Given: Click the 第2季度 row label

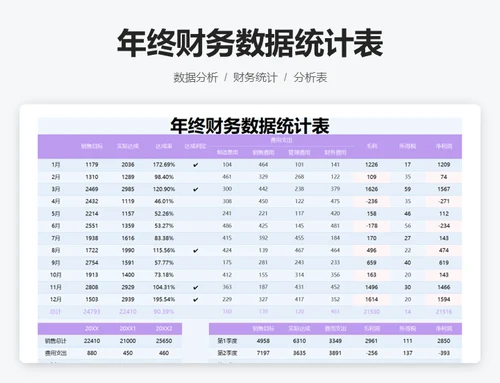Looking at the screenshot, I should click(227, 353).
